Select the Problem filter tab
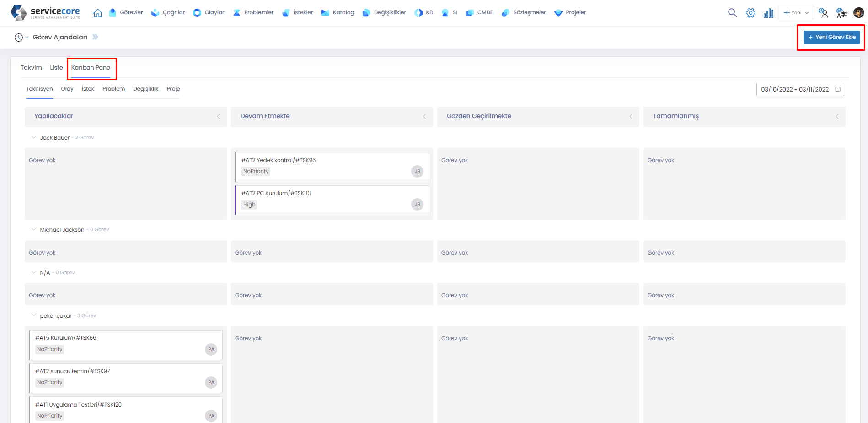 point(113,89)
